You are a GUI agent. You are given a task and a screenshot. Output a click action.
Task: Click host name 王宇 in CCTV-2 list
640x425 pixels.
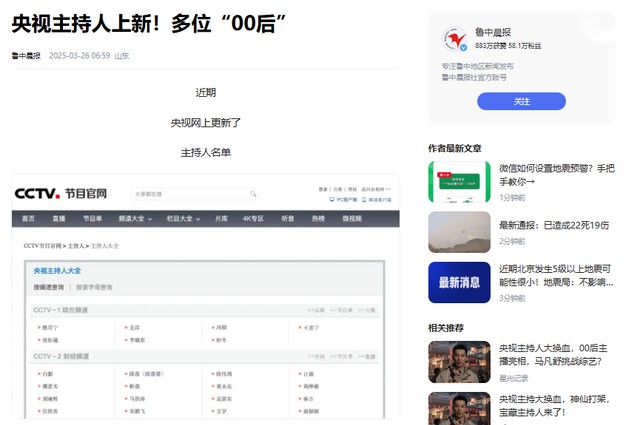coord(222,411)
